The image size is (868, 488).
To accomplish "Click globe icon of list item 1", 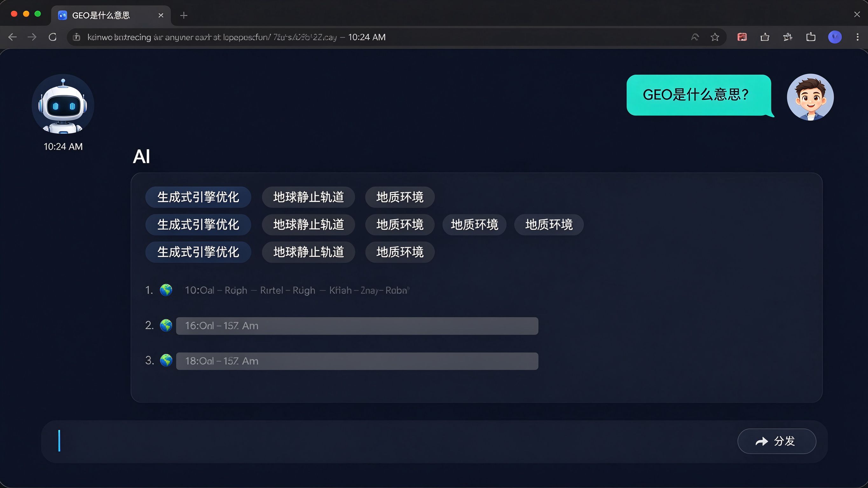I will click(166, 290).
